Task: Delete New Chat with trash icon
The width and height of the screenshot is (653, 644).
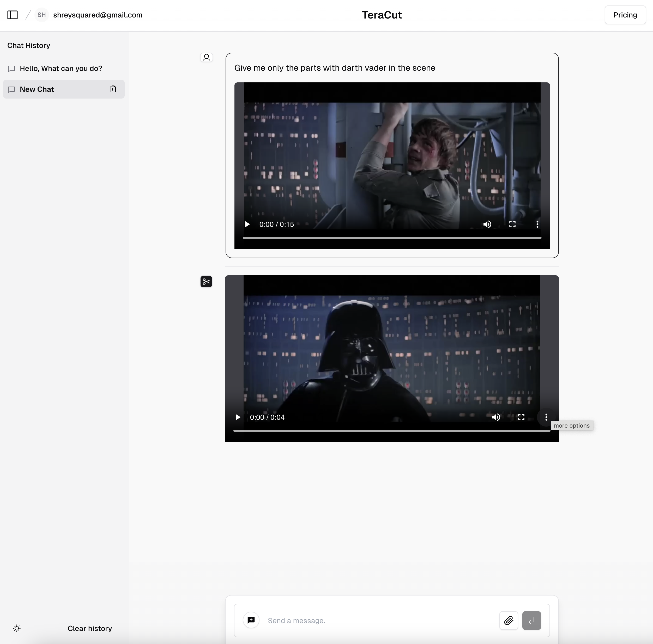Action: pos(113,89)
